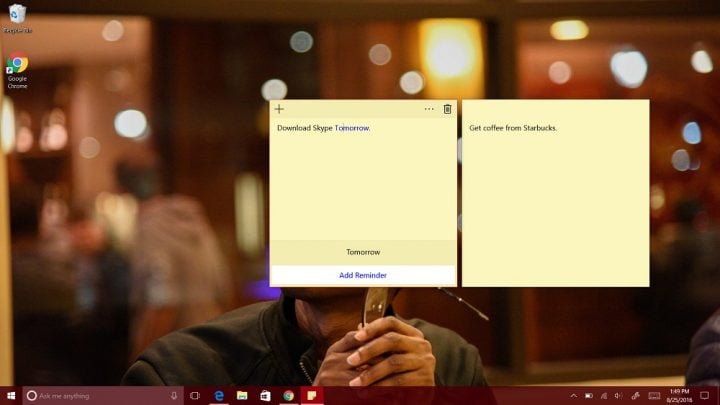Open Windows Ink Workspace pen icon

point(636,396)
